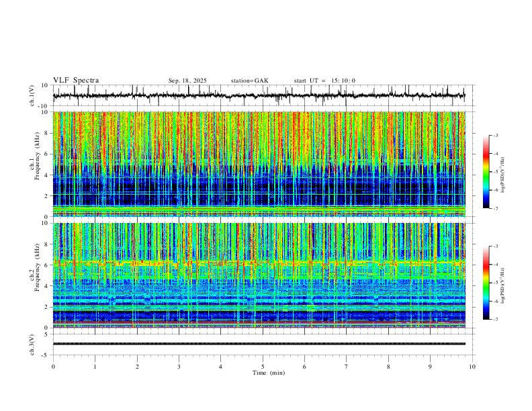Image resolution: width=532 pixels, height=411 pixels.
Task: Click time axis tick label "7"
Action: point(347,367)
